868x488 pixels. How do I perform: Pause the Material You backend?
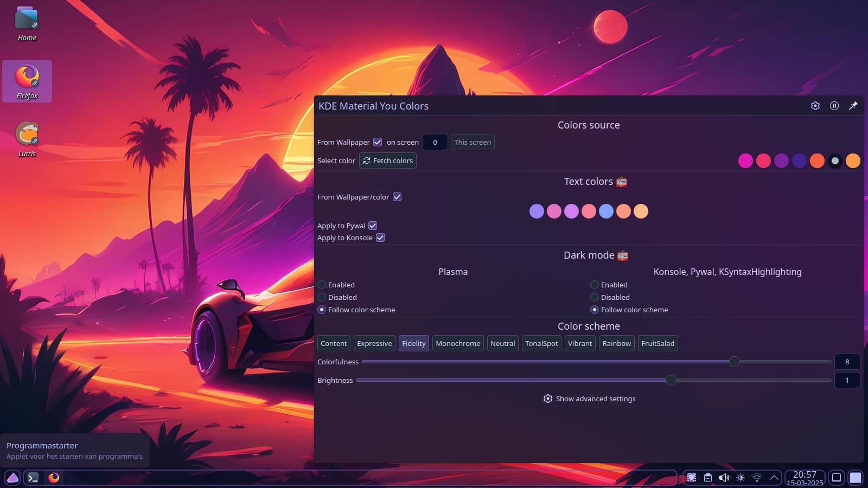[x=834, y=106]
